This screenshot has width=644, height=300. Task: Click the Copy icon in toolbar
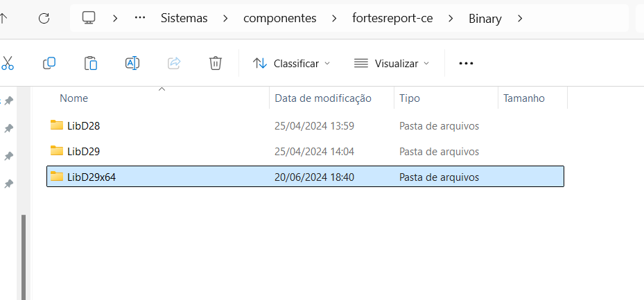[49, 63]
